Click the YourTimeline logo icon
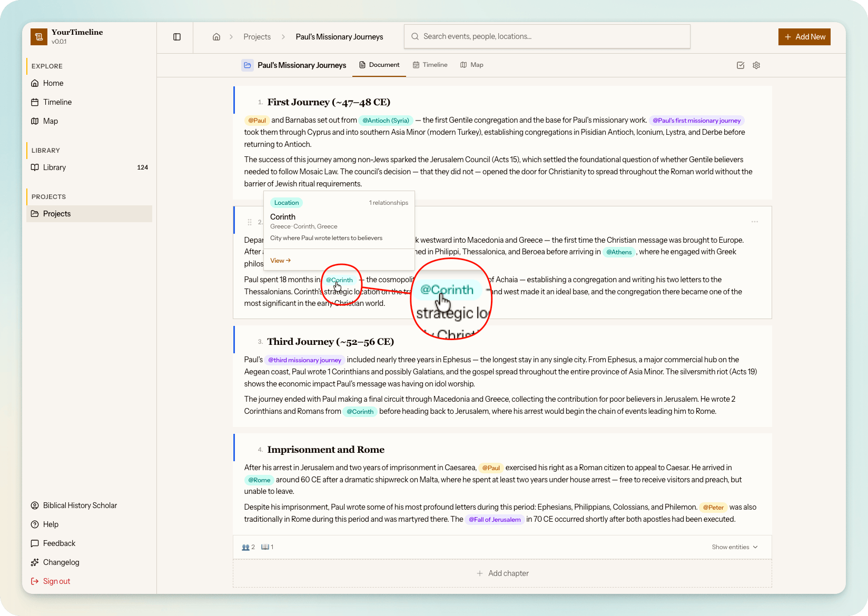868x616 pixels. coord(38,36)
